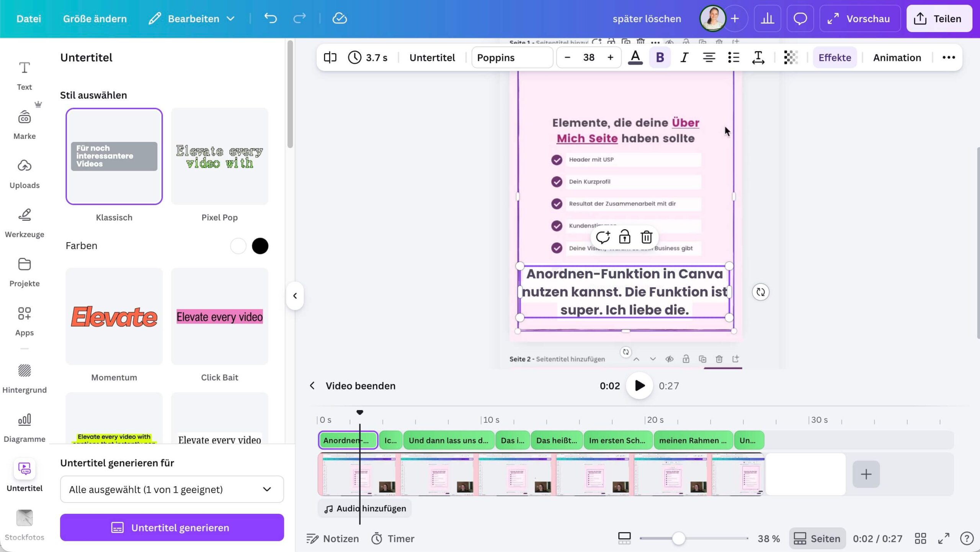
Task: Click the Teilen share button
Action: click(x=939, y=18)
